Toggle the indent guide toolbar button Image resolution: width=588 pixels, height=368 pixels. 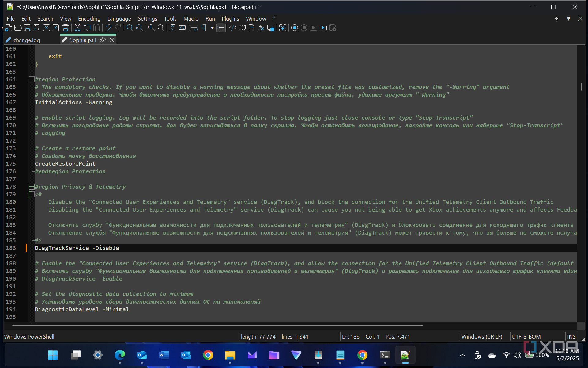click(x=221, y=28)
